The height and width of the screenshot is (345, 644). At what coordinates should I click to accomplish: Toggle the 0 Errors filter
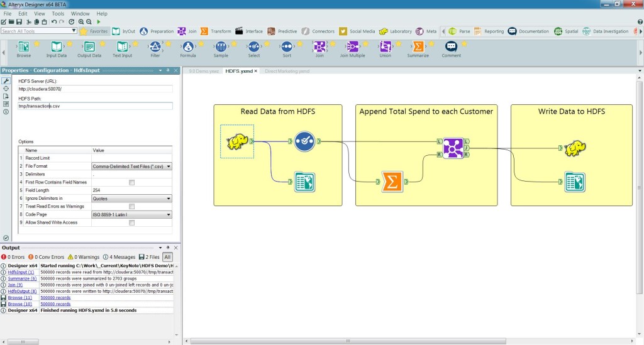point(13,257)
